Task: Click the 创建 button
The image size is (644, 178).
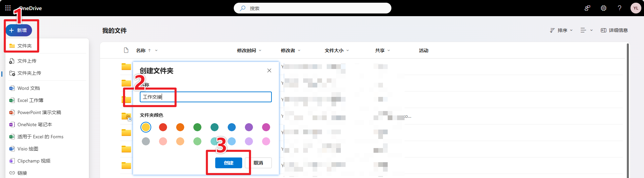Action: click(228, 163)
